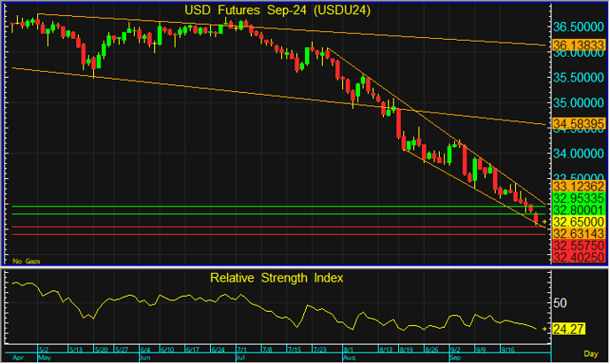Select the red 32.55750 level tag

click(x=578, y=244)
